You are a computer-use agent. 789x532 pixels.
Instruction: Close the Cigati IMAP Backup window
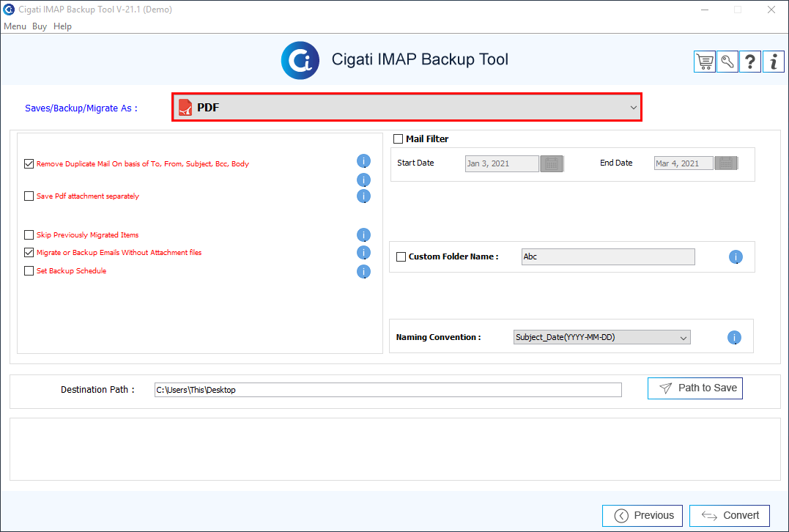coord(771,10)
